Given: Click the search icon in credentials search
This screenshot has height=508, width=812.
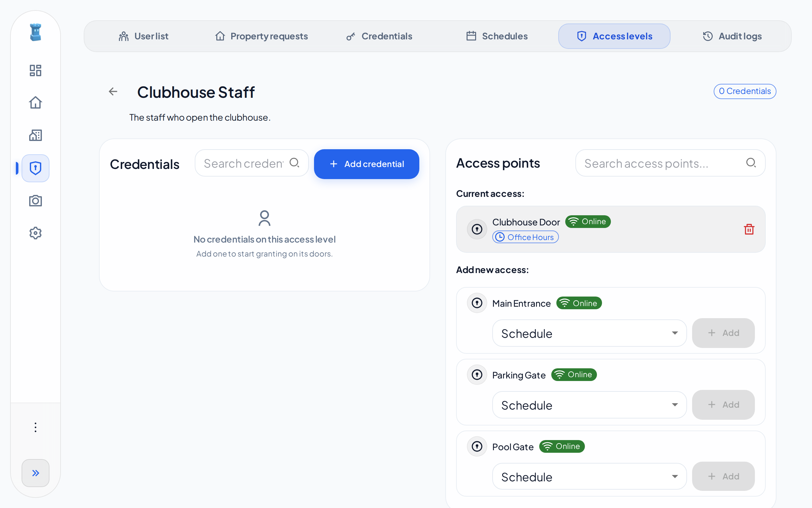Looking at the screenshot, I should pos(294,163).
